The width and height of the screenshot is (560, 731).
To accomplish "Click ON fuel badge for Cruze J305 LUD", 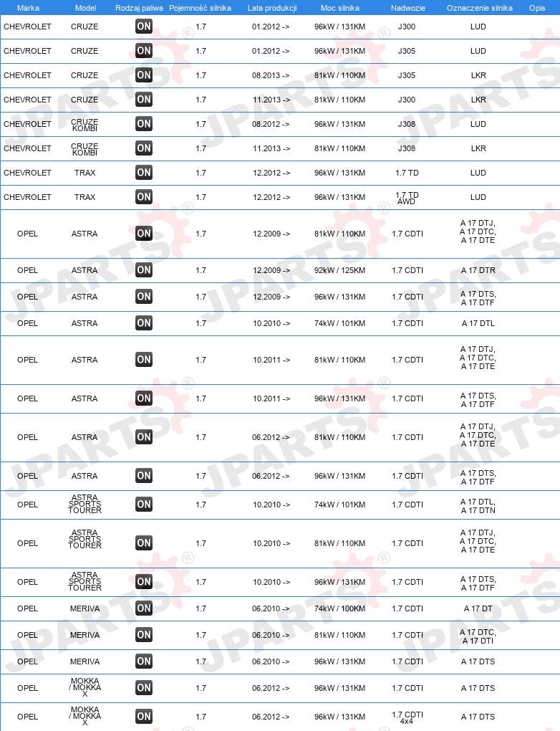I will coord(144,51).
